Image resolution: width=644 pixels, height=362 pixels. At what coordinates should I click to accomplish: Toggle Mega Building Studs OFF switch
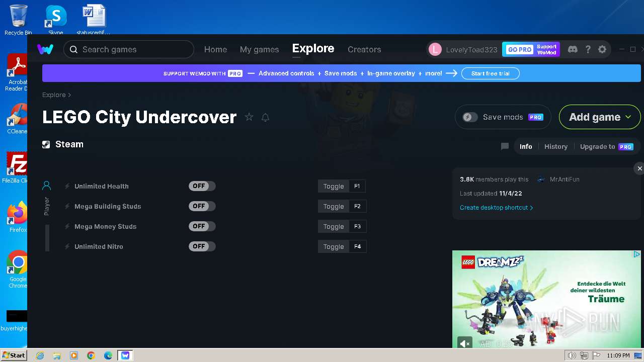[202, 206]
